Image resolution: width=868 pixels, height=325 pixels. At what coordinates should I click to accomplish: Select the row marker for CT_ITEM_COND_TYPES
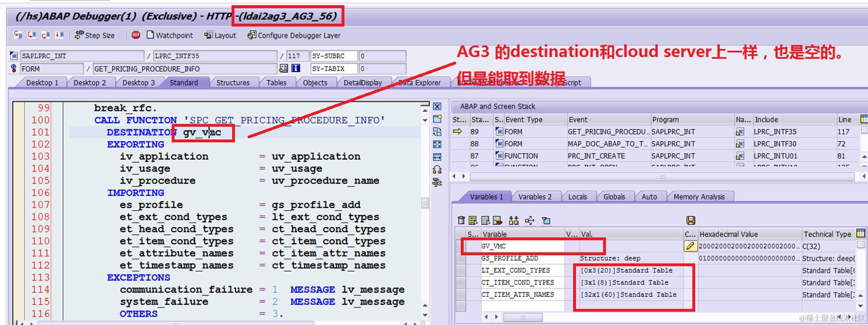[460, 282]
